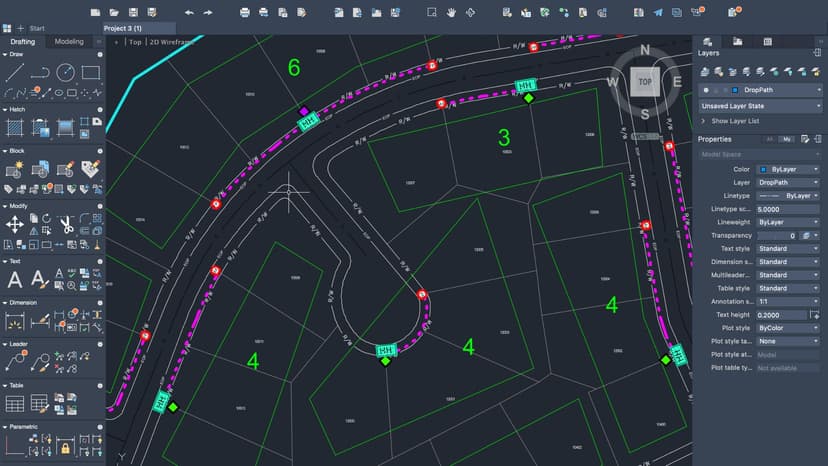828x466 pixels.
Task: Click the Color ByLayer swatch
Action: pos(764,170)
